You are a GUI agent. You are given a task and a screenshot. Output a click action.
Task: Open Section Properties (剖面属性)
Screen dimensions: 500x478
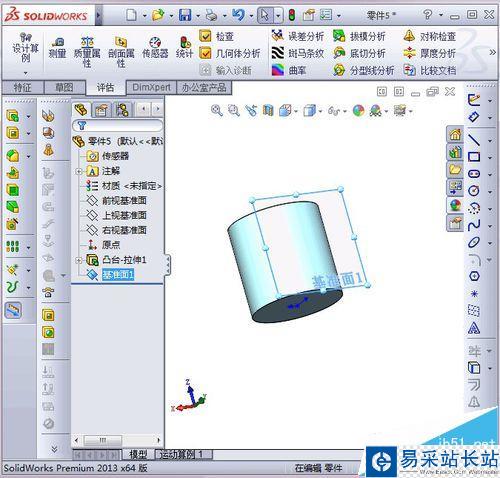[121, 52]
